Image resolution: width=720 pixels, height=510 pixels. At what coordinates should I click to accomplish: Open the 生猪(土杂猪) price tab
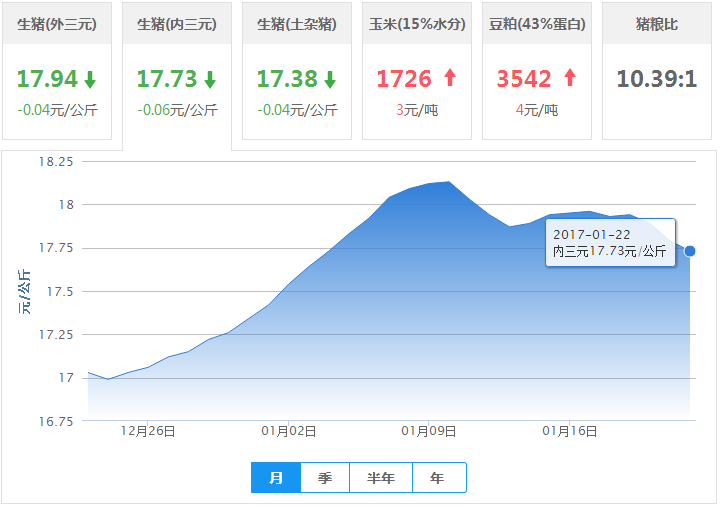(x=296, y=24)
